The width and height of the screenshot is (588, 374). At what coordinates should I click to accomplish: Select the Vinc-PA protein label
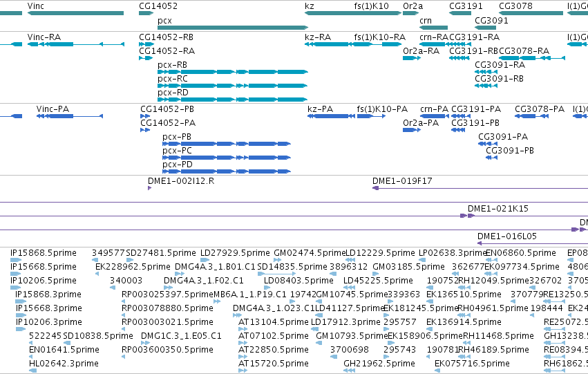tap(53, 109)
